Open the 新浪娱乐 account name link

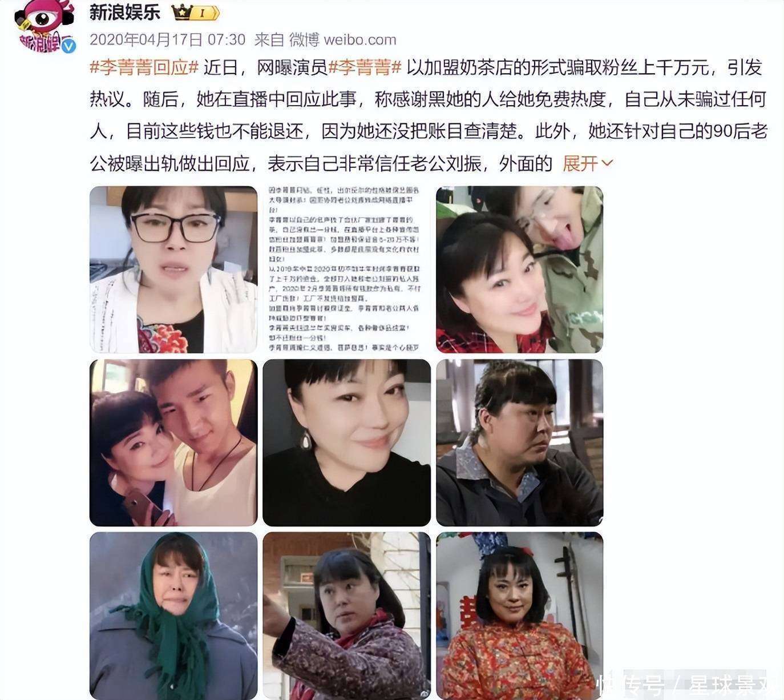coord(126,12)
